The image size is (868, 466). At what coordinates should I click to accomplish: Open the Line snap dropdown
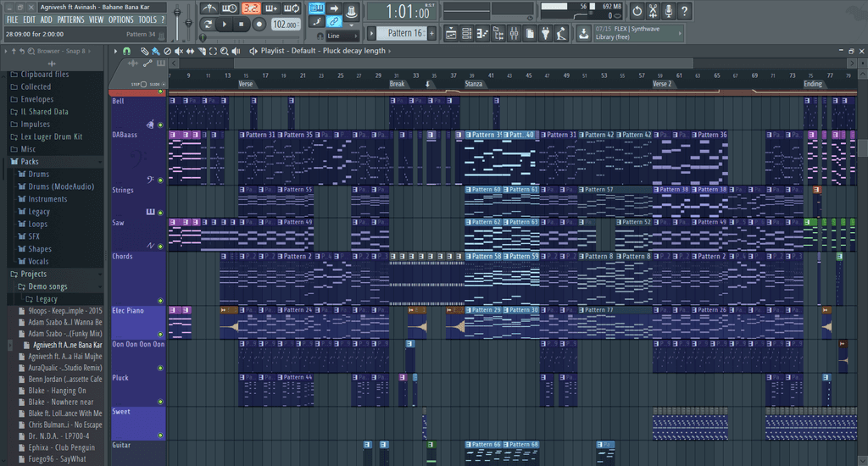(341, 36)
